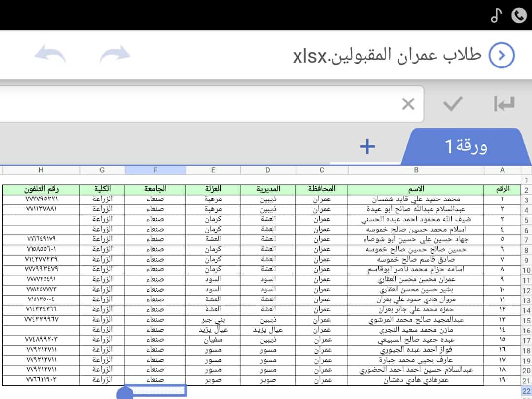Select the header cell العزلة
Viewport: 532px width, 399px height.
213,189
